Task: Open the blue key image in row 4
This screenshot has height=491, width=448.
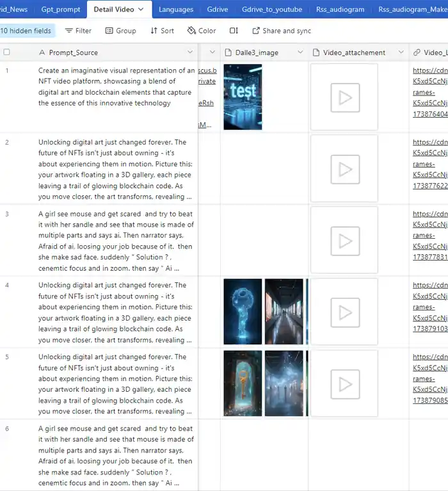Action: (243, 312)
